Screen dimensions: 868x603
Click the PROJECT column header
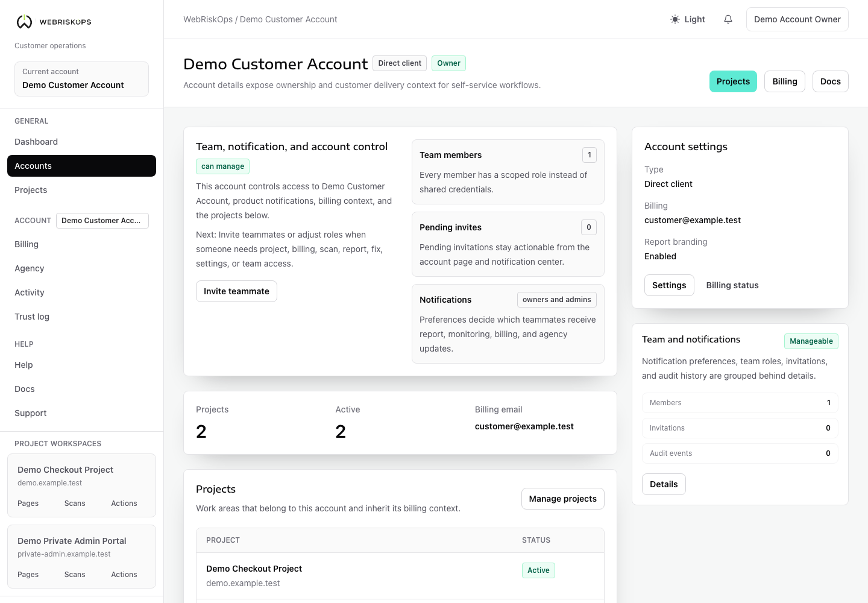click(x=223, y=540)
